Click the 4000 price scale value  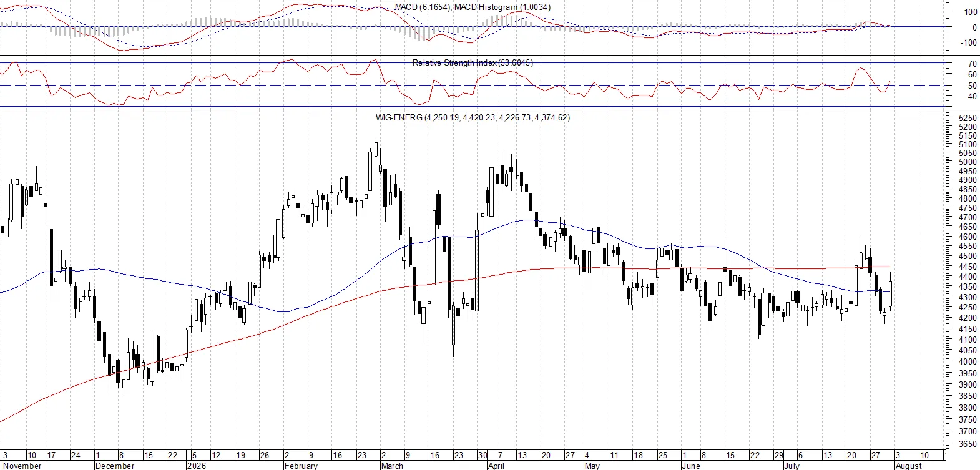point(968,362)
